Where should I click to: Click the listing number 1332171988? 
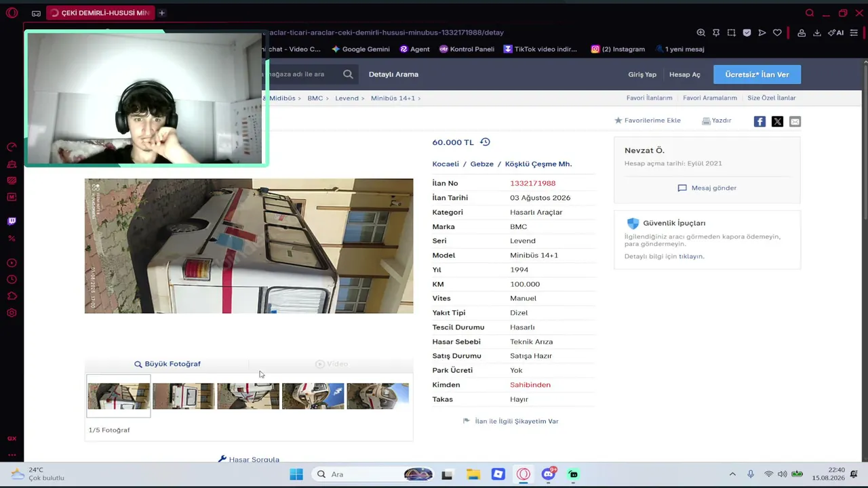532,183
